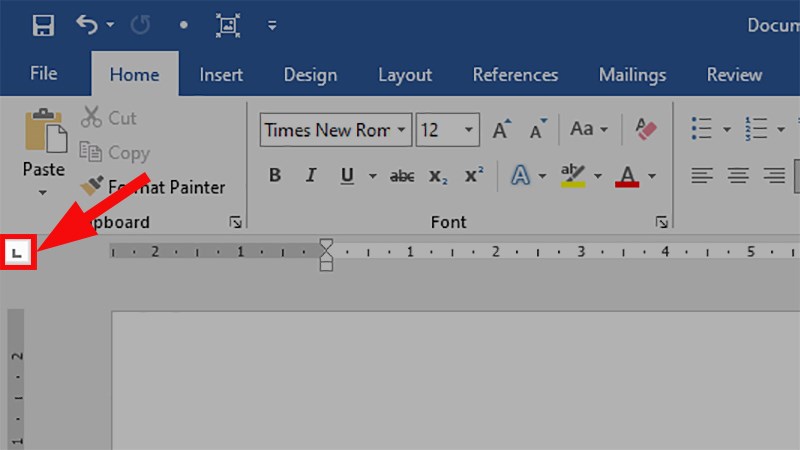Screen dimensions: 800x450
Task: Toggle Superscript formatting
Action: pos(474,175)
